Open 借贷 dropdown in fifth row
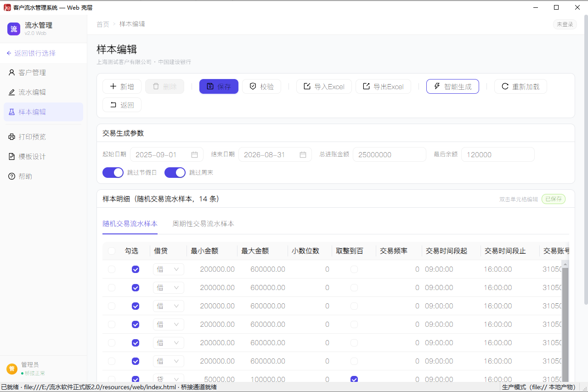Image resolution: width=588 pixels, height=392 pixels. click(169, 343)
